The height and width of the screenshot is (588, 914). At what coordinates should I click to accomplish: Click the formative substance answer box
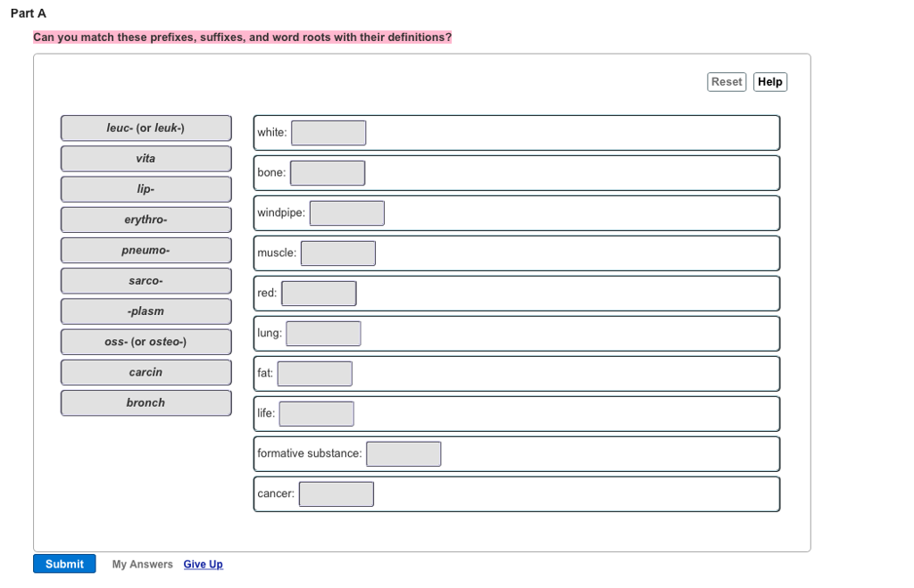click(403, 453)
